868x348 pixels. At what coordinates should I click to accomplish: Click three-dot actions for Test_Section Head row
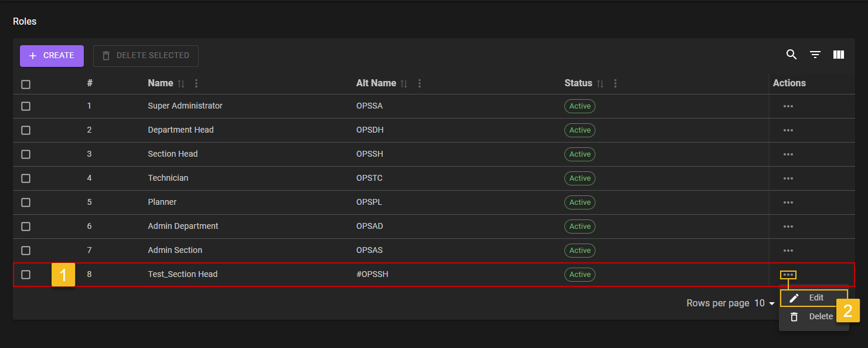pyautogui.click(x=788, y=275)
